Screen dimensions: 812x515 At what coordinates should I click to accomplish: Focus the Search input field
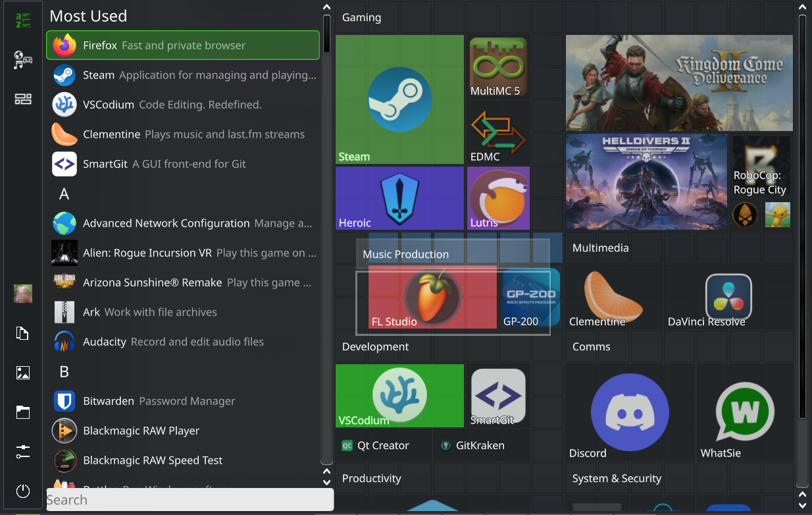pos(190,500)
